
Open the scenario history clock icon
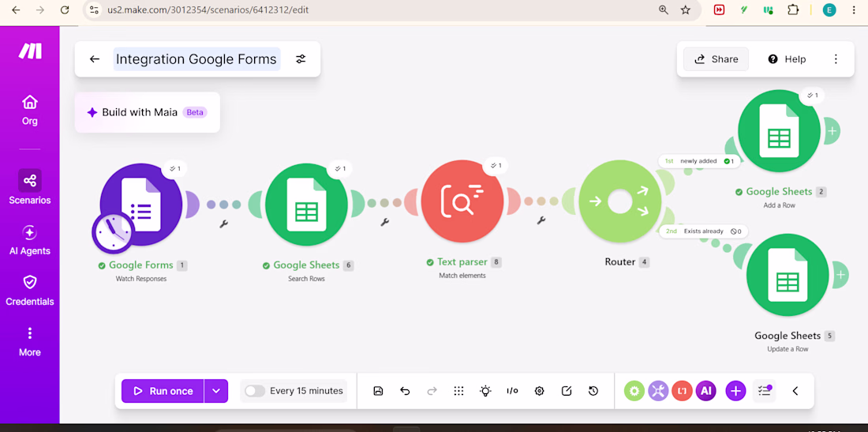(593, 391)
